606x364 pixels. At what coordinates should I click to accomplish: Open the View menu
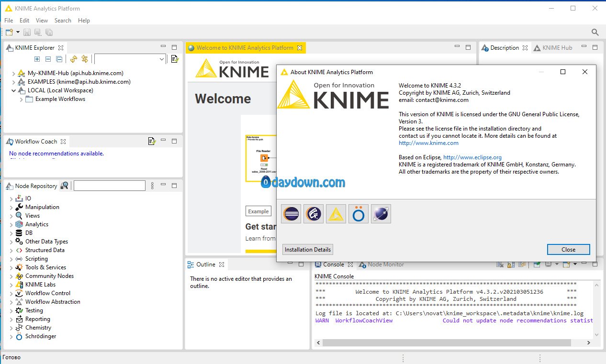pyautogui.click(x=42, y=21)
